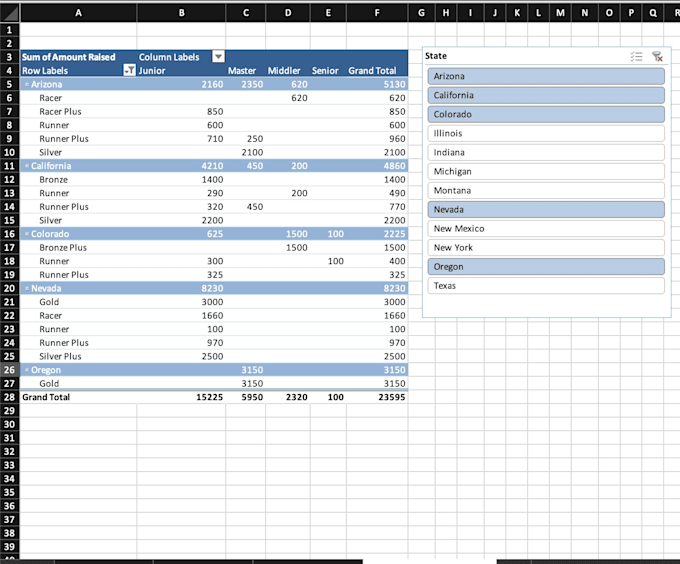
Task: Click value 2100 in the Master column
Action: pyautogui.click(x=245, y=152)
